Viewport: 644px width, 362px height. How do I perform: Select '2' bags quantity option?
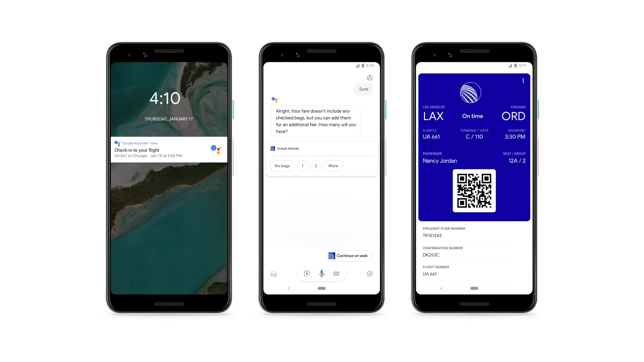point(316,166)
